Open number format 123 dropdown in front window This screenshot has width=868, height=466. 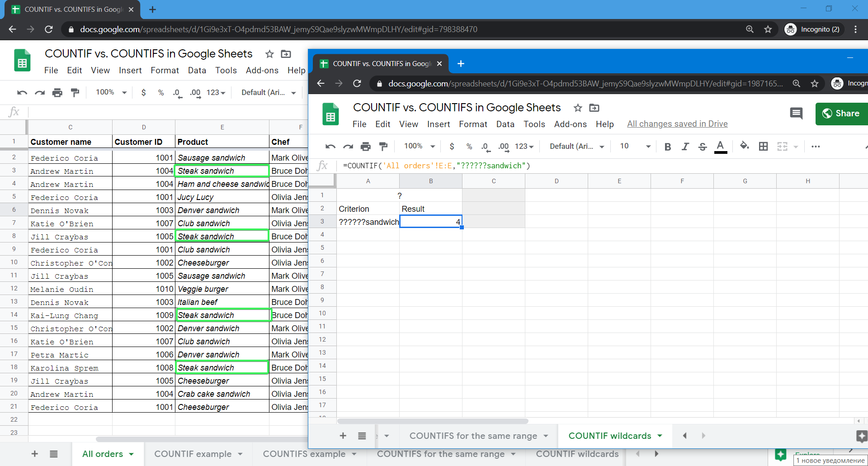pos(524,146)
